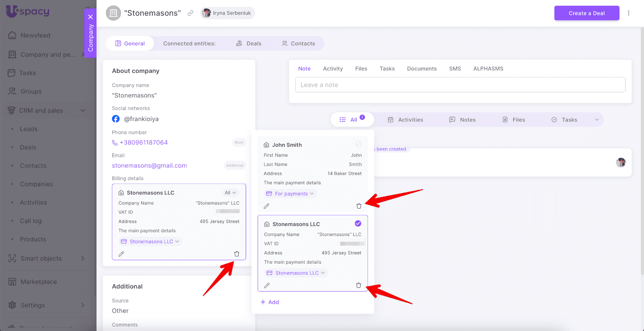
Task: Click the Facebook icon for @frankioiya
Action: point(116,119)
